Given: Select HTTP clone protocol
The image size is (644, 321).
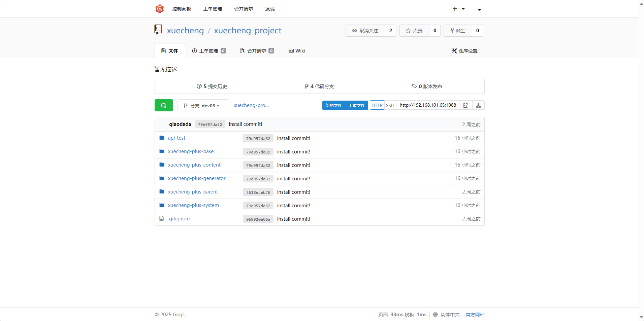Looking at the screenshot, I should coord(377,105).
